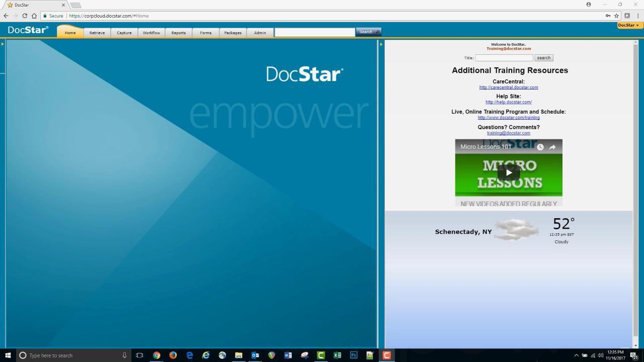This screenshot has height=362, width=644.
Task: Click the Cortana microphone icon
Action: [124, 355]
